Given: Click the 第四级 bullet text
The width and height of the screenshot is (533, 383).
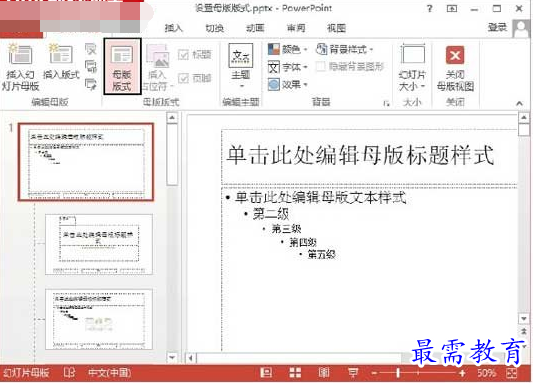Looking at the screenshot, I should coord(303,242).
